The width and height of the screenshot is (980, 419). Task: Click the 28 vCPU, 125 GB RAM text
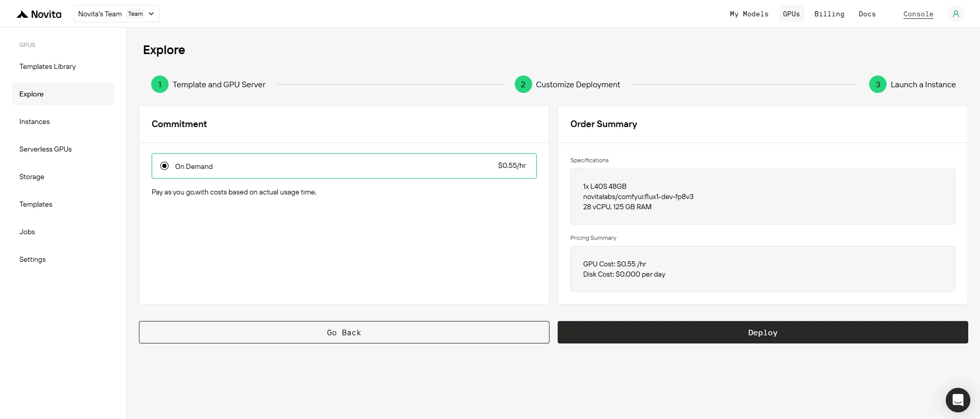[617, 207]
